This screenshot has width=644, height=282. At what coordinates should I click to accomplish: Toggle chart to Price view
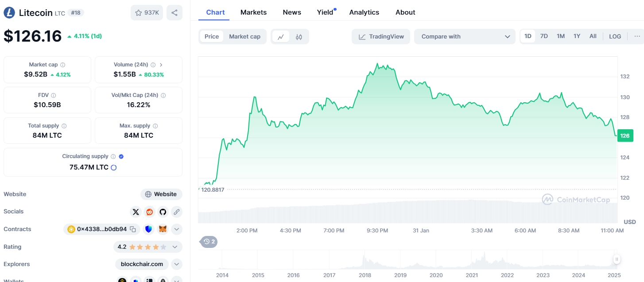212,37
